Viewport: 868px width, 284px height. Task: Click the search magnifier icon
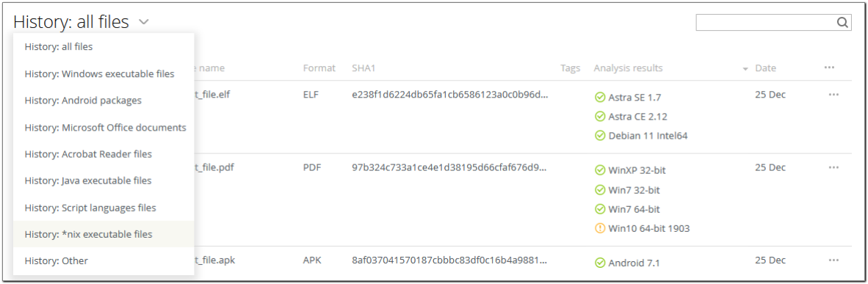pos(842,22)
